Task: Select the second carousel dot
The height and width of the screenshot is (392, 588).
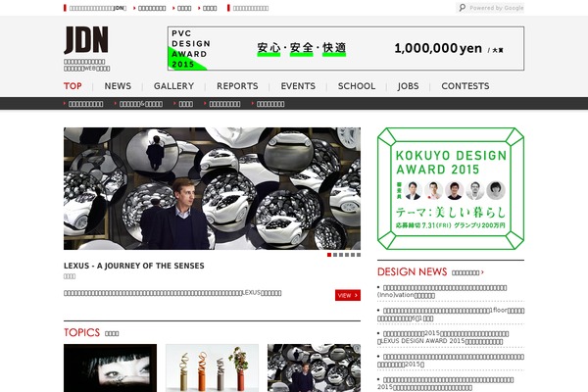Action: [x=335, y=255]
